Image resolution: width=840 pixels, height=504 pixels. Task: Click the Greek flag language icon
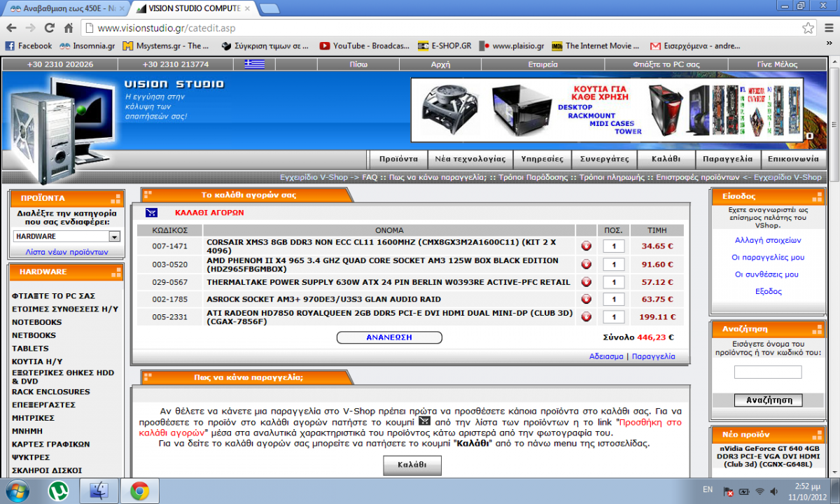[254, 64]
